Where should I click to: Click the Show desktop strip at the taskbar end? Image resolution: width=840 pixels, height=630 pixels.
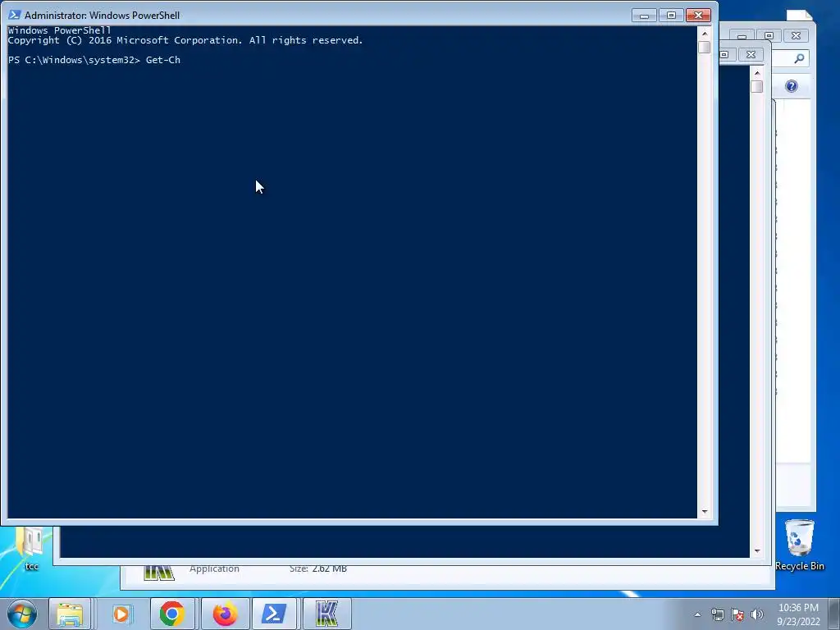[834, 614]
